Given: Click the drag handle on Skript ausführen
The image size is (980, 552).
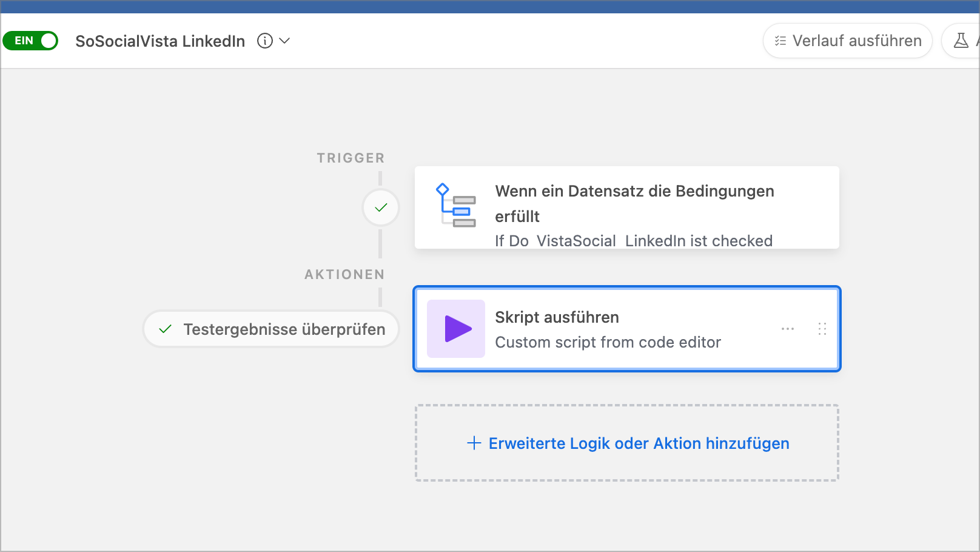Looking at the screenshot, I should [822, 329].
